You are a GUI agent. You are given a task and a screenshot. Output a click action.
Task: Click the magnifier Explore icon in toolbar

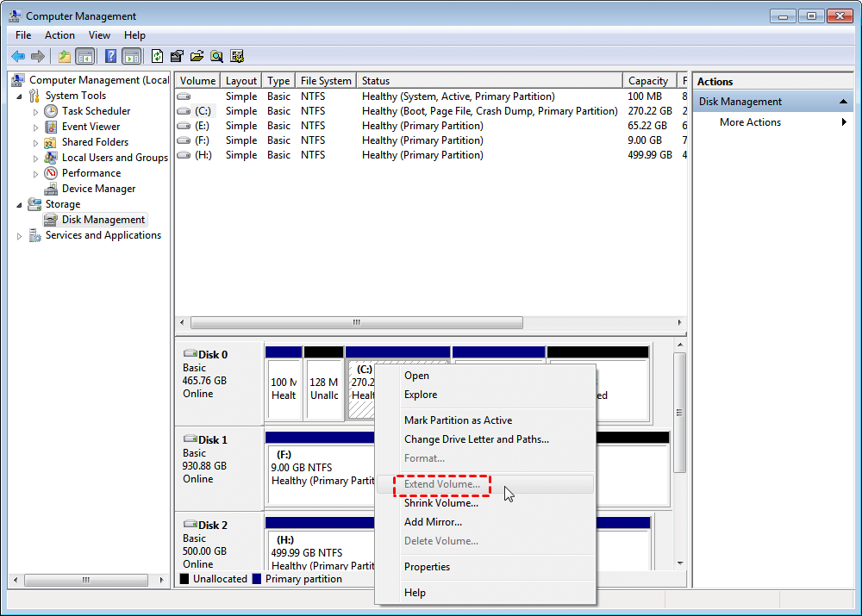pyautogui.click(x=217, y=56)
